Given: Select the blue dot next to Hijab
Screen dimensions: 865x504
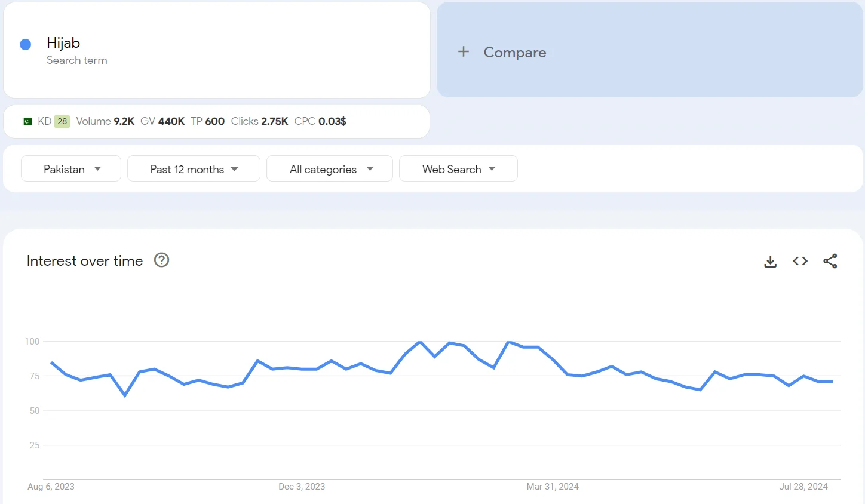Looking at the screenshot, I should tap(25, 44).
